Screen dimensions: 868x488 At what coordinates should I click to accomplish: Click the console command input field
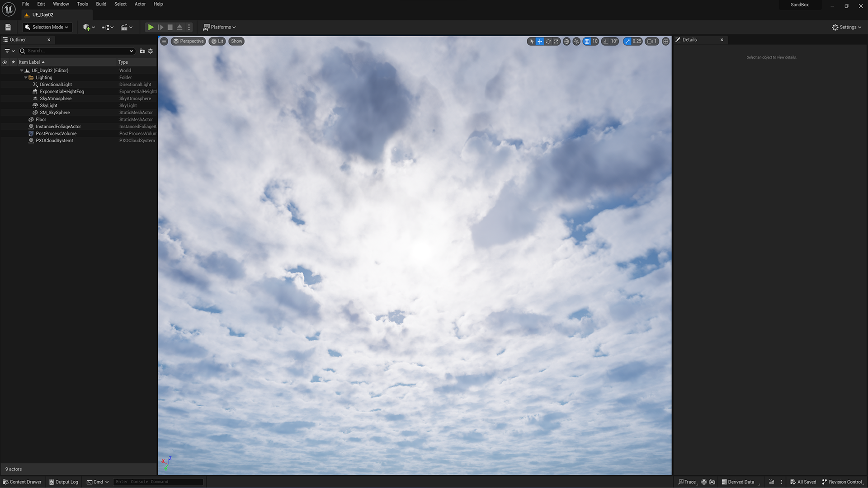coord(158,482)
